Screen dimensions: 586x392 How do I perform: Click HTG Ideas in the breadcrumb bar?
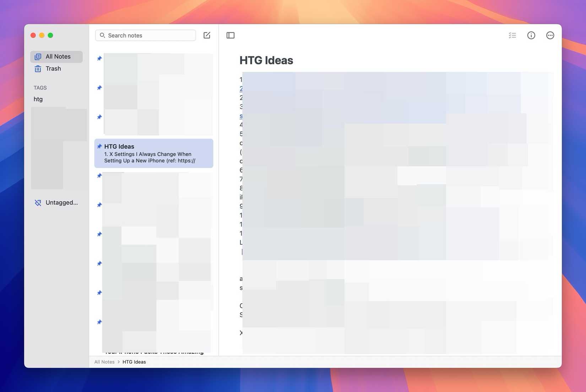(x=134, y=361)
